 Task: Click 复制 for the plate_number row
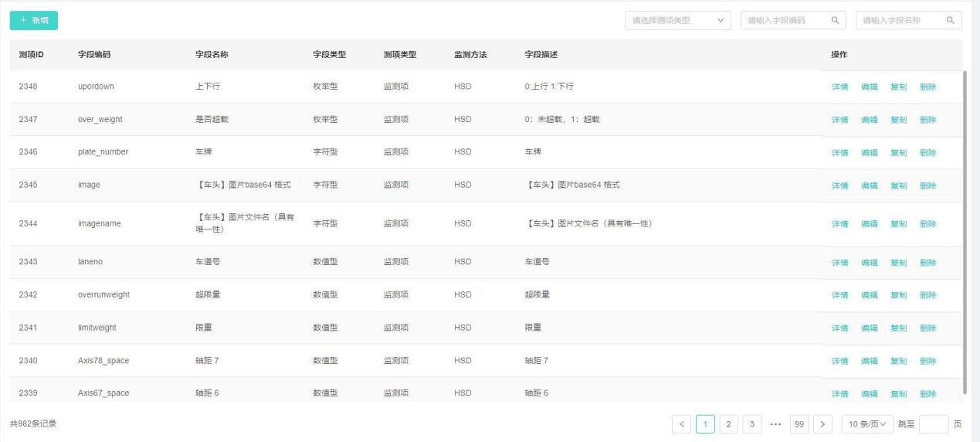pos(898,153)
